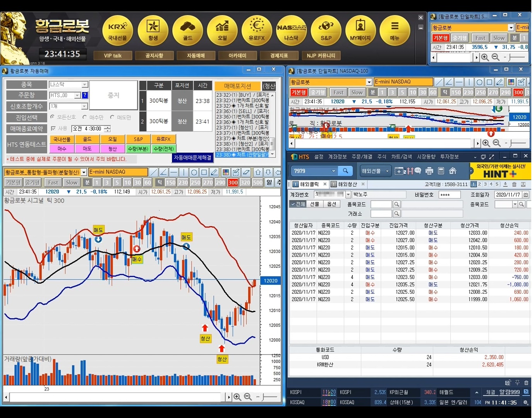Click the 매매종료예약 time stepper arrows

tap(107, 128)
